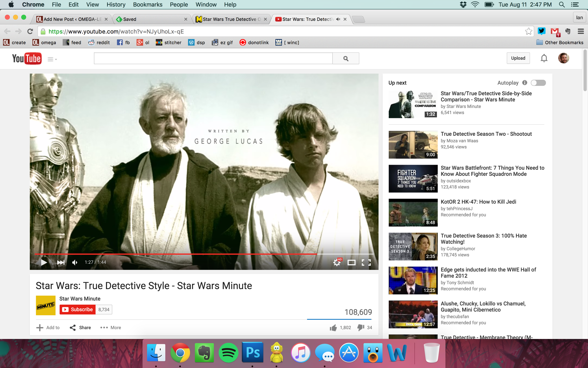Open macOS Spotlight search icon
Screen dimensions: 588x368
(562, 4)
